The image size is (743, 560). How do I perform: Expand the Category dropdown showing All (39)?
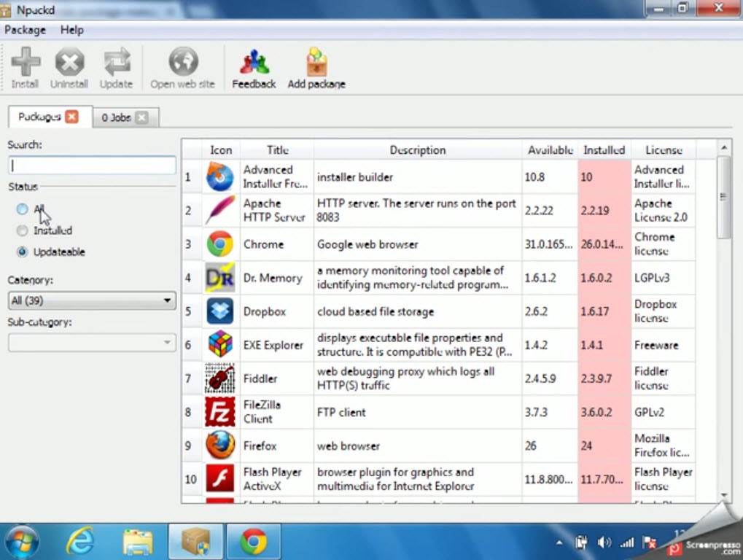click(x=92, y=300)
